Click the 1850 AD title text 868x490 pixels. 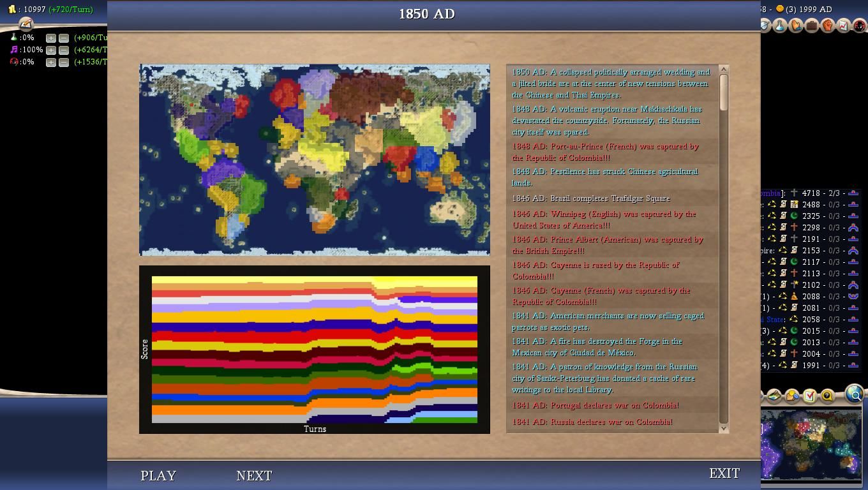tap(427, 14)
